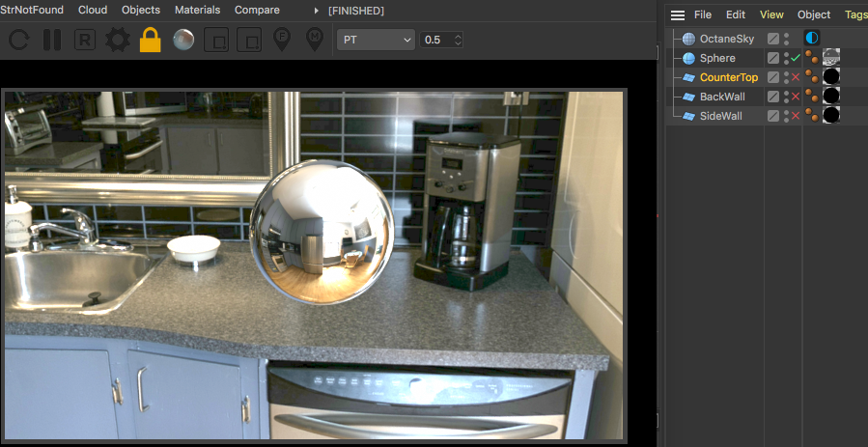Click the 0.5 value stepper arrows
Viewport: 868px width, 447px height.
point(458,40)
